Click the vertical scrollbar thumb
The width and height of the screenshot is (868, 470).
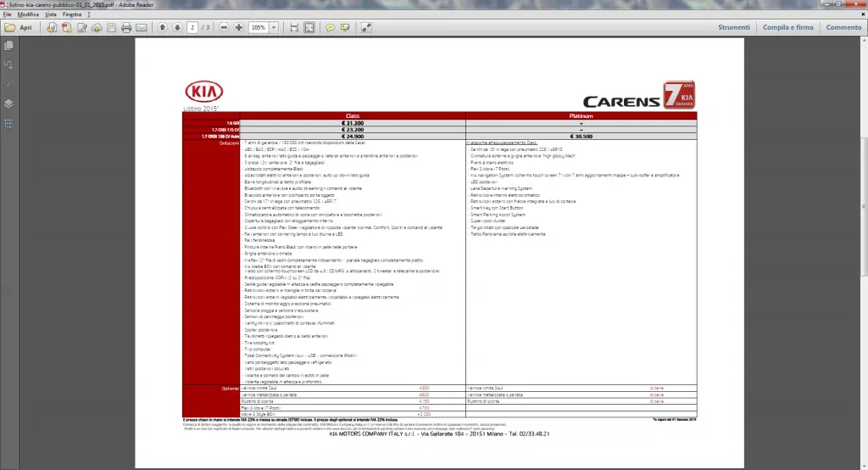point(864,206)
